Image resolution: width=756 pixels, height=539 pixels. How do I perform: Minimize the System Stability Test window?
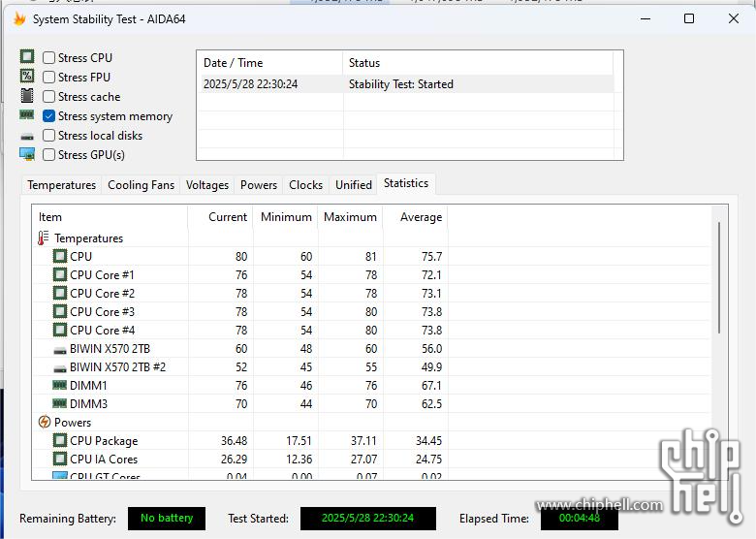pyautogui.click(x=646, y=18)
